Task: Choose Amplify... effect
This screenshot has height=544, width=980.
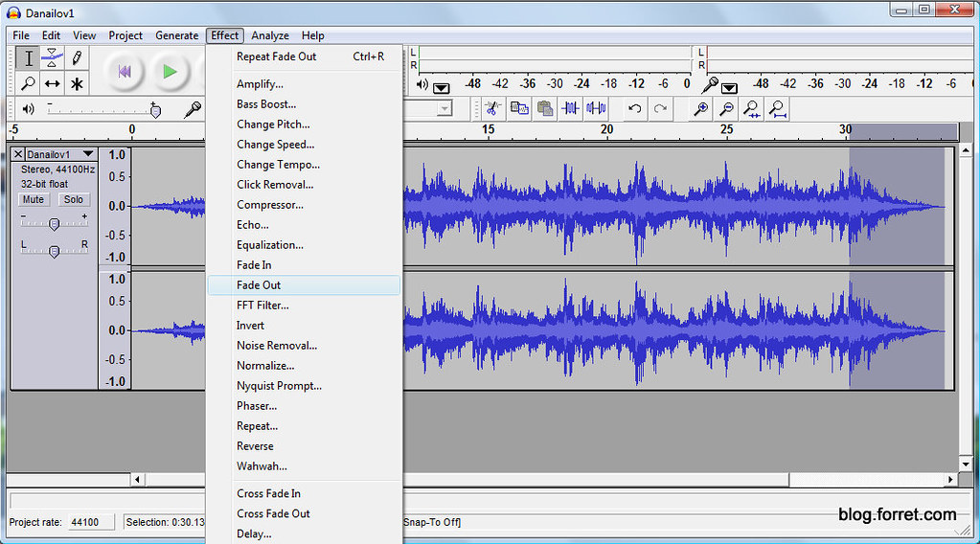Action: pos(304,83)
